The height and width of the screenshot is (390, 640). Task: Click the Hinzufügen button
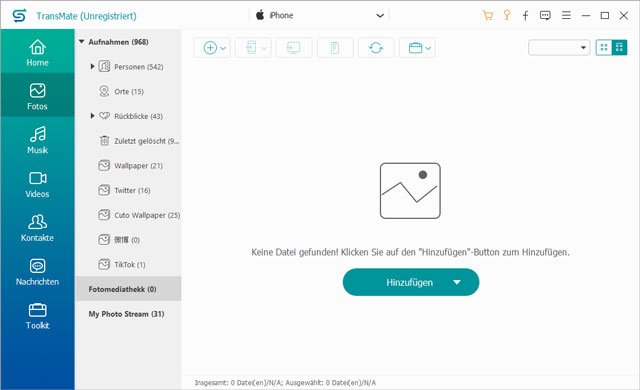tap(411, 282)
